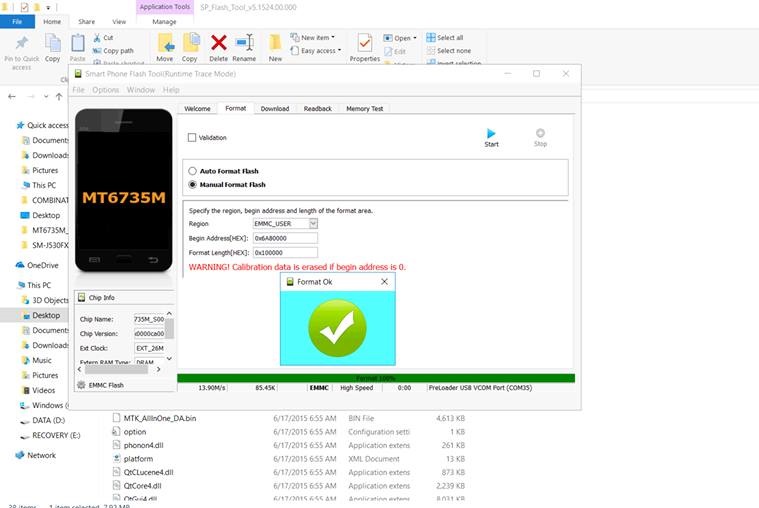Click the Start button in Flash Tool

click(491, 138)
